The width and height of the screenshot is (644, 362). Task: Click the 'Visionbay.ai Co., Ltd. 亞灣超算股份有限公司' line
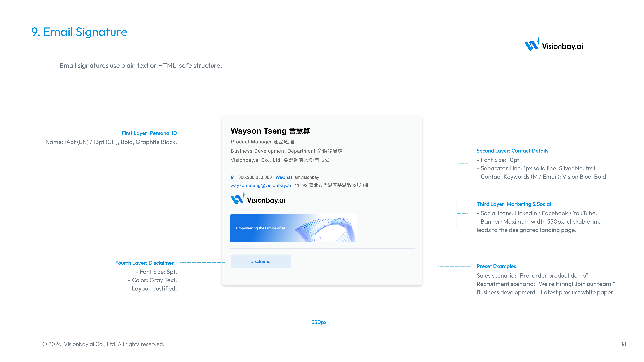(x=283, y=160)
